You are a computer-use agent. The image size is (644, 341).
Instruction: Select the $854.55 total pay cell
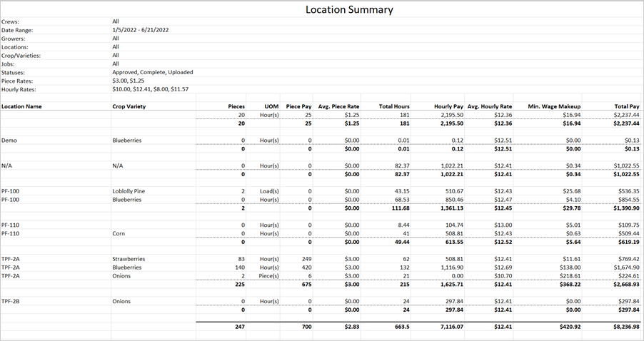pyautogui.click(x=629, y=200)
